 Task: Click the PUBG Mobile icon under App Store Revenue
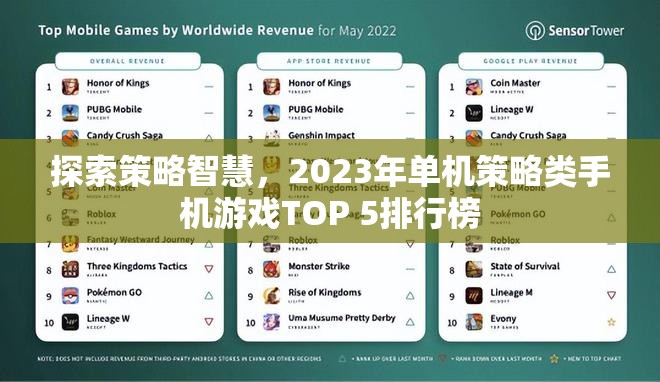271,113
